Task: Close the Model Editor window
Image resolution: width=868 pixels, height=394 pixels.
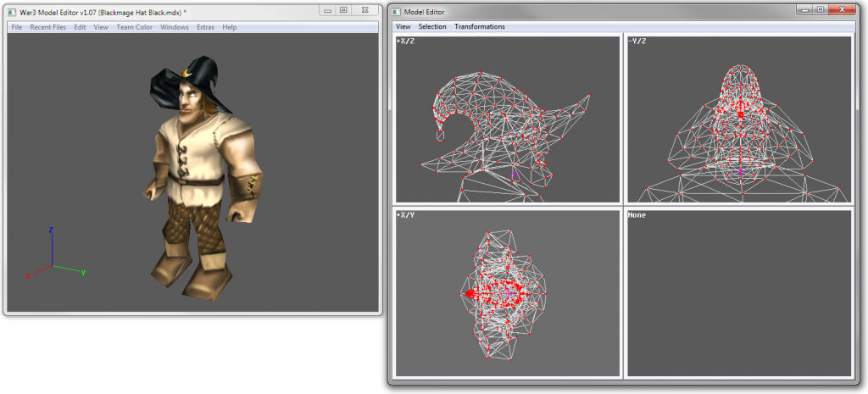Action: tap(842, 8)
